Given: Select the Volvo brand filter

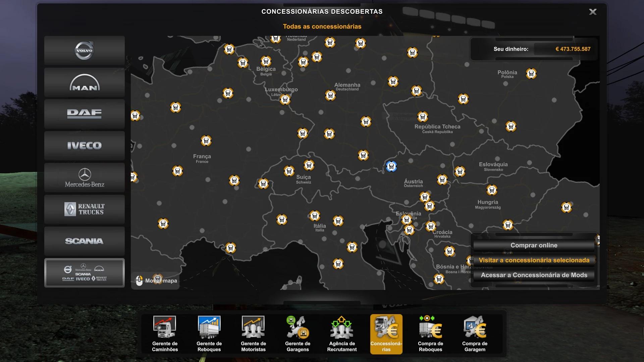Looking at the screenshot, I should point(84,51).
